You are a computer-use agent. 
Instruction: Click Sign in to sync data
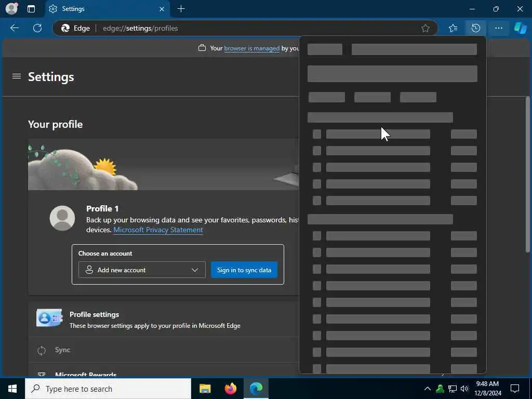(x=244, y=270)
